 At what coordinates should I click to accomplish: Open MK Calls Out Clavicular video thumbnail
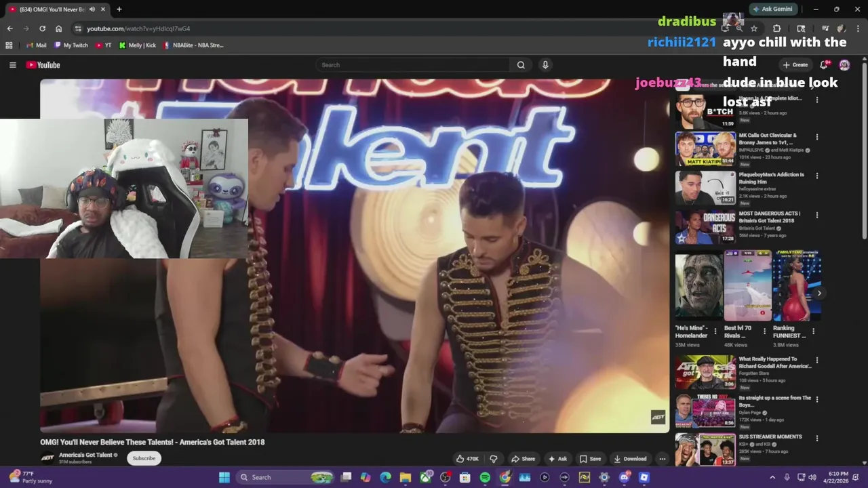click(705, 148)
